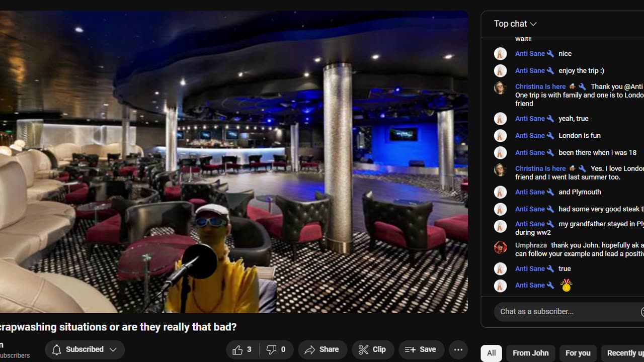The width and height of the screenshot is (644, 362).
Task: Expand the Top chat dropdown
Action: pyautogui.click(x=515, y=24)
